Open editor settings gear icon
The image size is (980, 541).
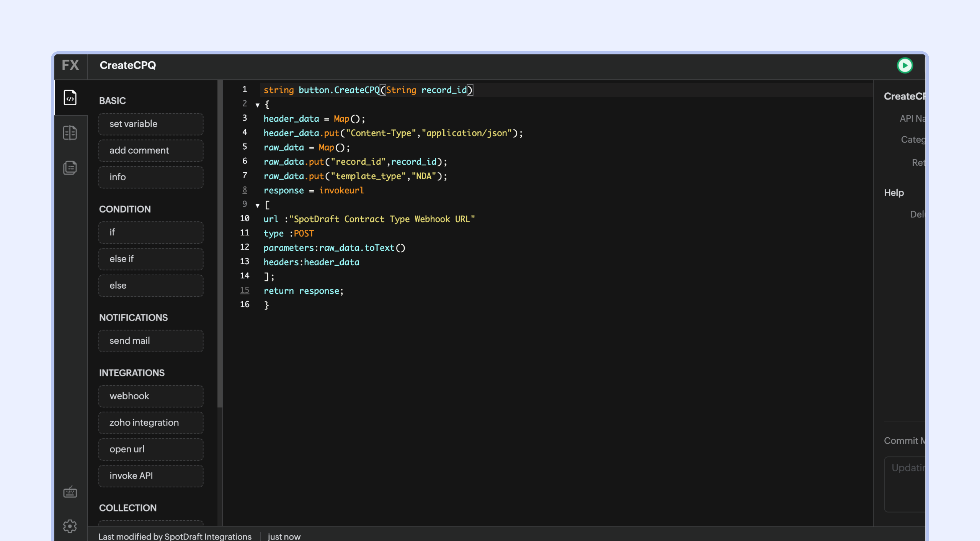click(70, 526)
